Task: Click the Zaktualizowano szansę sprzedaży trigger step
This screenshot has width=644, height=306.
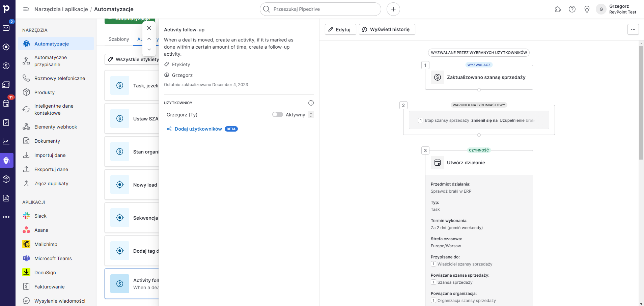Action: pos(479,77)
